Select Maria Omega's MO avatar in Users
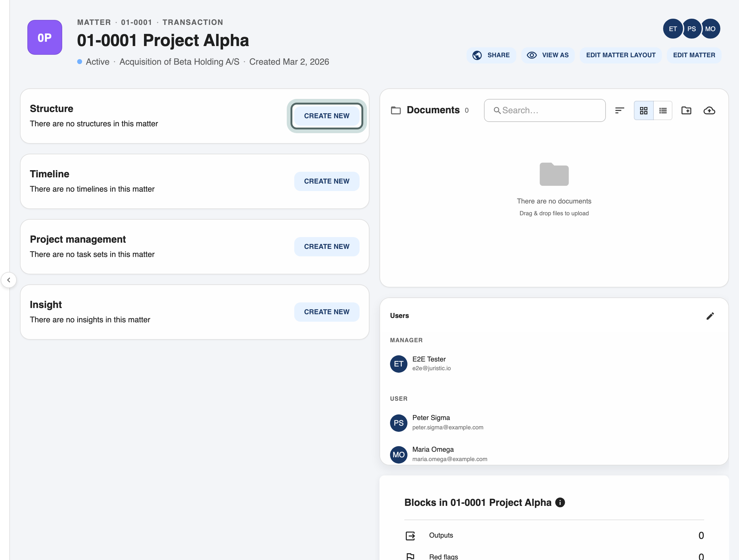This screenshot has height=560, width=739. 398,455
